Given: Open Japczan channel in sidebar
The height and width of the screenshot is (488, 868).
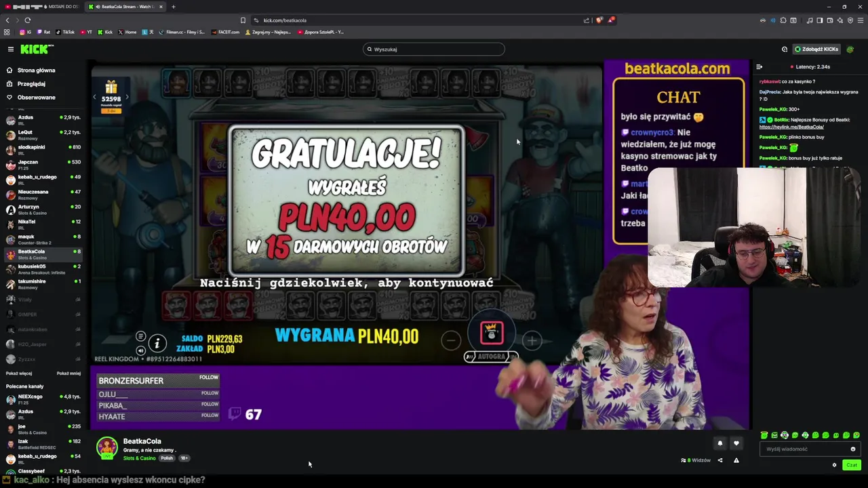Looking at the screenshot, I should [x=42, y=165].
